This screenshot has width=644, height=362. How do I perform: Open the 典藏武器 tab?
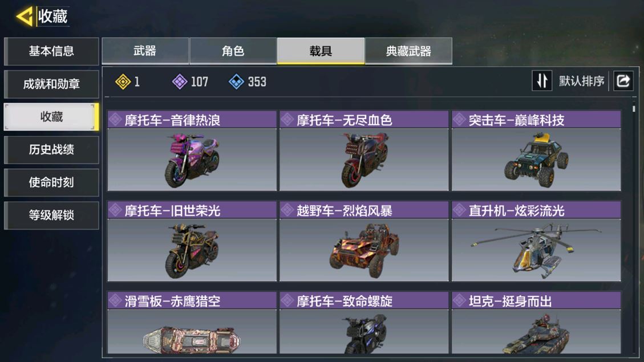pos(408,51)
